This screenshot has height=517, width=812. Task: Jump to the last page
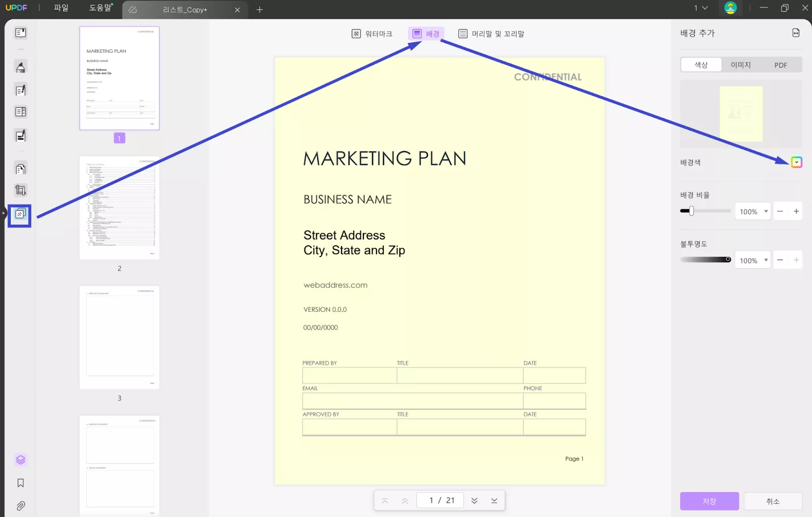pos(494,501)
